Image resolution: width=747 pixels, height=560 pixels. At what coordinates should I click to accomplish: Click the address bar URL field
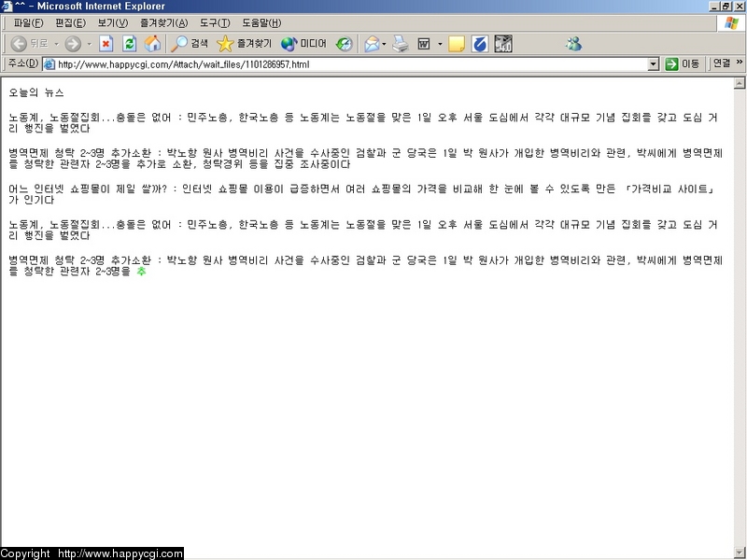pyautogui.click(x=352, y=64)
